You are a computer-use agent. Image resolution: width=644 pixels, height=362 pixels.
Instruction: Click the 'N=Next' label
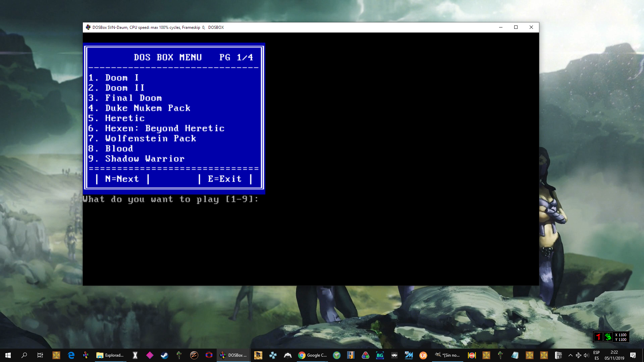122,179
